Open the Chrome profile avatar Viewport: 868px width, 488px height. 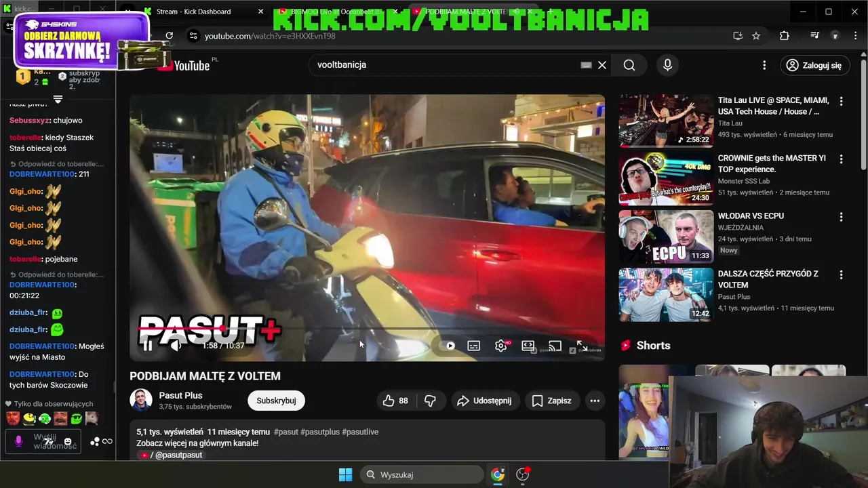(x=835, y=36)
